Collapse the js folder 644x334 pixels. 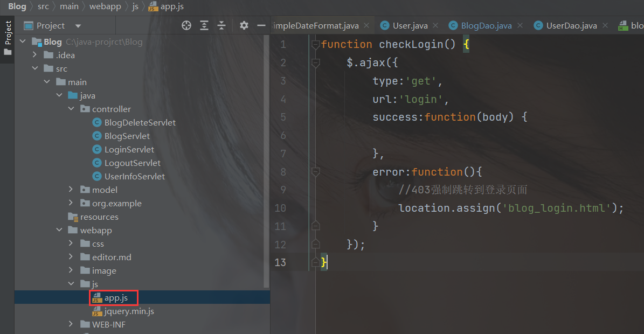pos(71,283)
